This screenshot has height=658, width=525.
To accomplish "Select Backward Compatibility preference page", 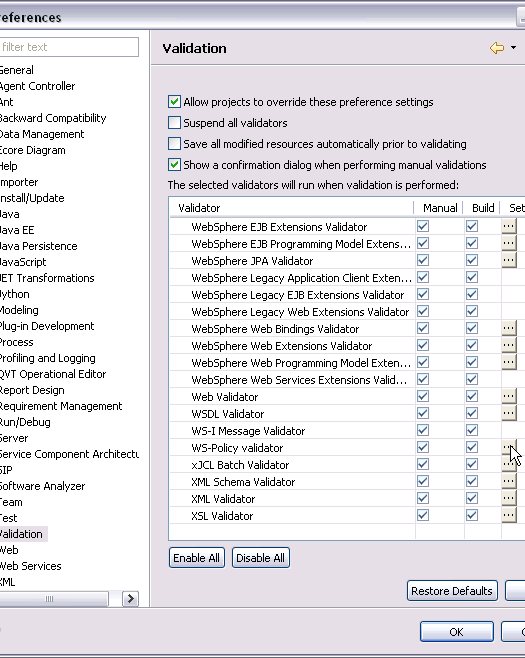I will (52, 118).
